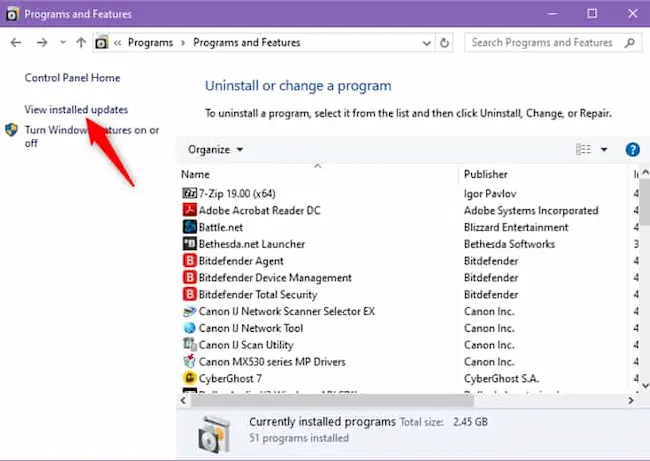
Task: Click the Bitdefender Agent icon
Action: (189, 261)
